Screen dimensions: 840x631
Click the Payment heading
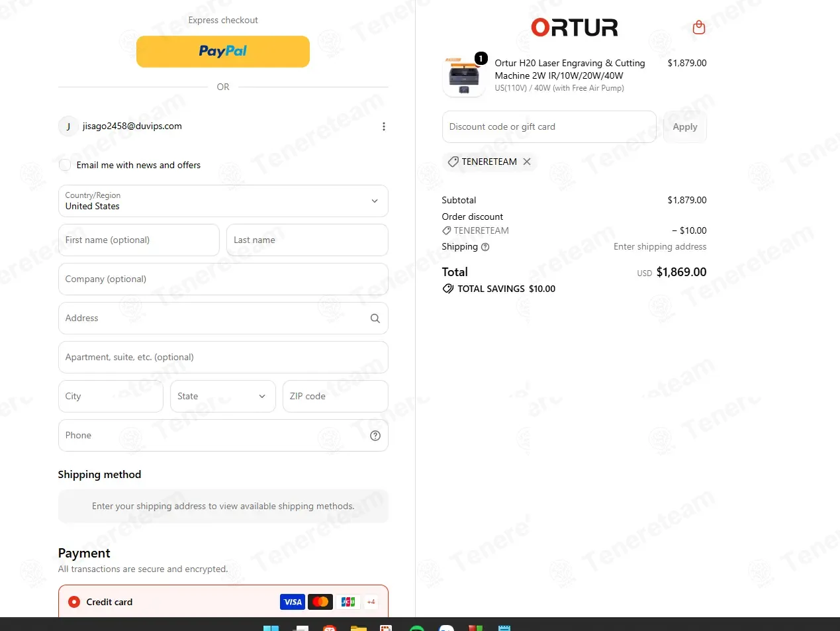pyautogui.click(x=84, y=553)
